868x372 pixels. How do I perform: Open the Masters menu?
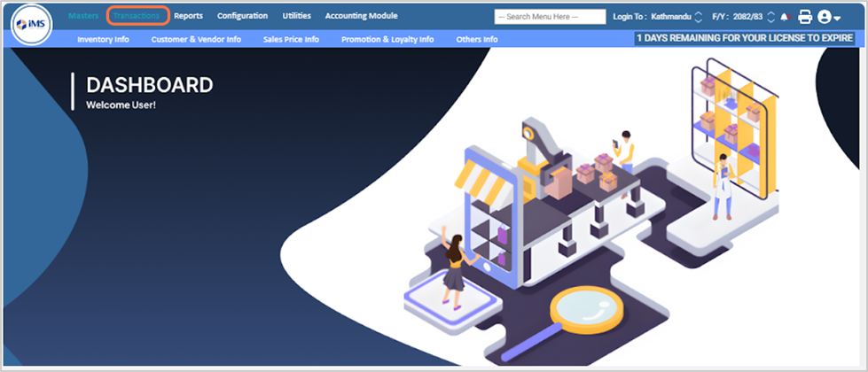(x=83, y=16)
